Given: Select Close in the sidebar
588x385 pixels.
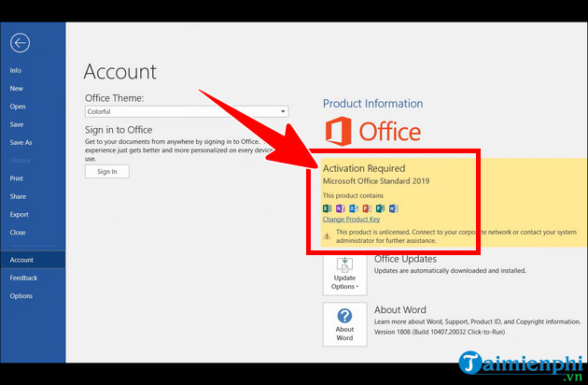Looking at the screenshot, I should [x=18, y=233].
